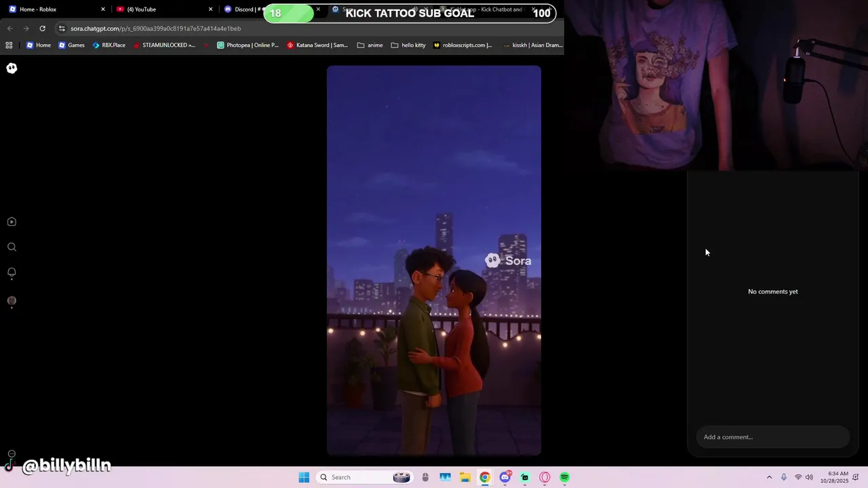Open the Photopea bookmark
This screenshot has width=868, height=488.
[x=248, y=45]
